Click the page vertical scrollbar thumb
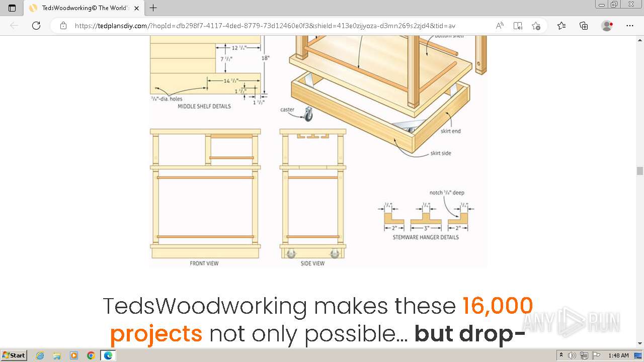The width and height of the screenshot is (644, 362). (640, 171)
